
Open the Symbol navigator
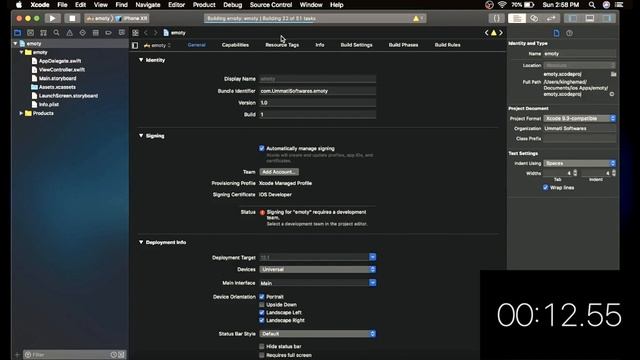pyautogui.click(x=43, y=33)
